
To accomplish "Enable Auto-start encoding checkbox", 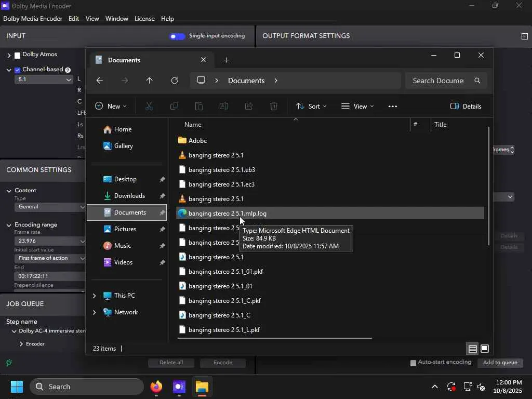I will (413, 363).
